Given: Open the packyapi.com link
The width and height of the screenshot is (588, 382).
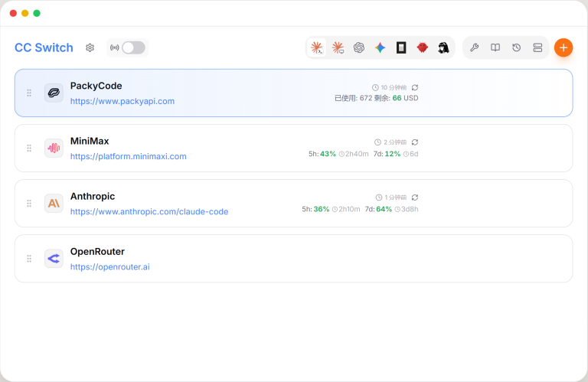Looking at the screenshot, I should pyautogui.click(x=122, y=101).
